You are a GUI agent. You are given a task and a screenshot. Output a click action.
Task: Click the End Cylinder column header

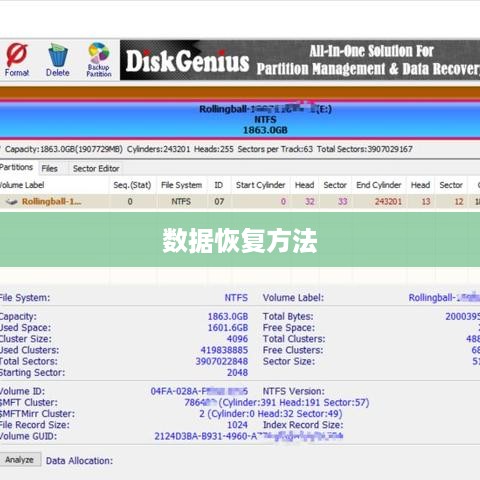pyautogui.click(x=379, y=185)
